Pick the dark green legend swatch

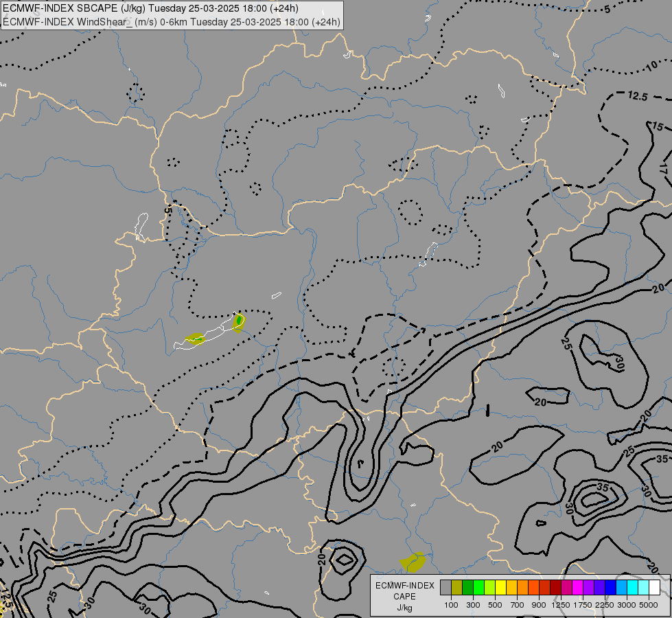(467, 588)
